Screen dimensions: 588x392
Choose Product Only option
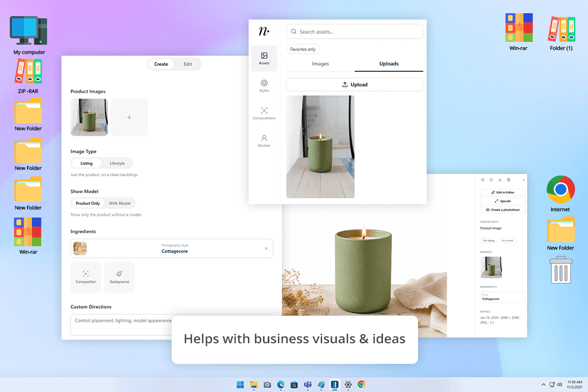pyautogui.click(x=88, y=203)
